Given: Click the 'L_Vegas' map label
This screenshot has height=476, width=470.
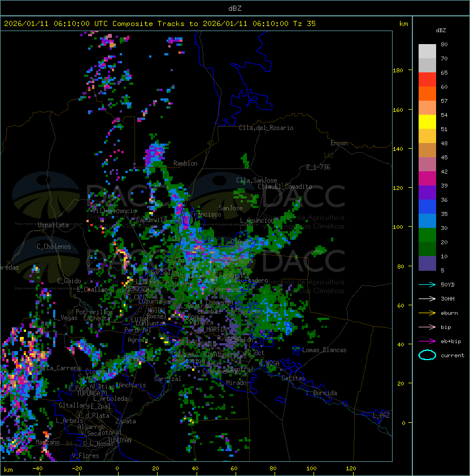Looking at the screenshot, I should click(x=66, y=318).
